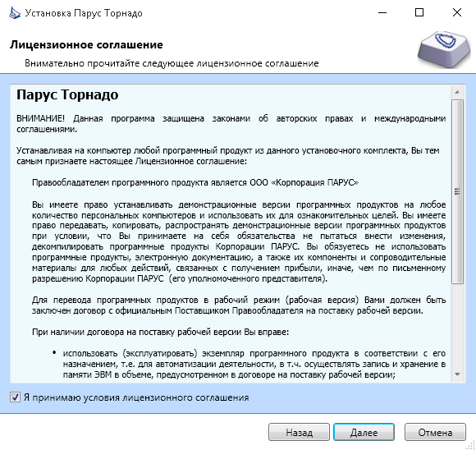This screenshot has width=476, height=450.
Task: Uncheck 'Я принимаю условия лицензионного соглашения' checkbox
Action: click(15, 397)
